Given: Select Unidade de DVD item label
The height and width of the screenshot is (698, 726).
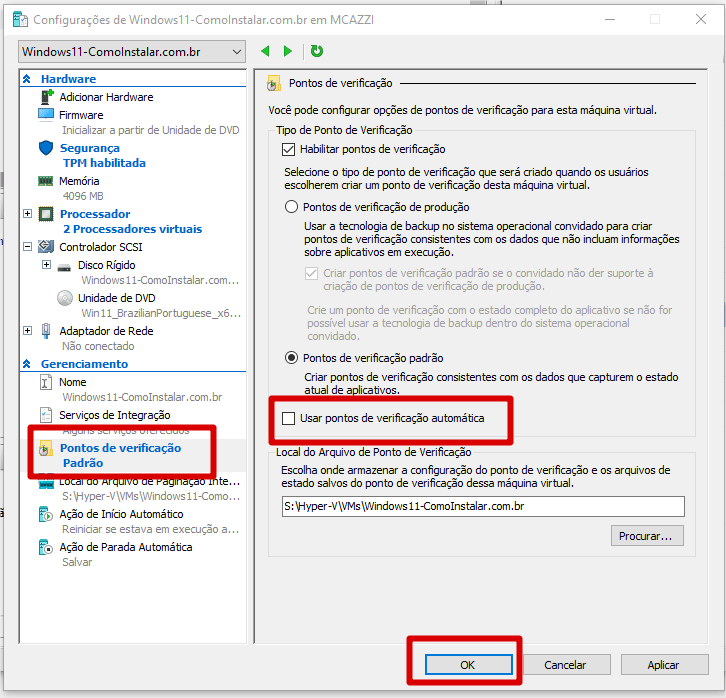Looking at the screenshot, I should 117,298.
